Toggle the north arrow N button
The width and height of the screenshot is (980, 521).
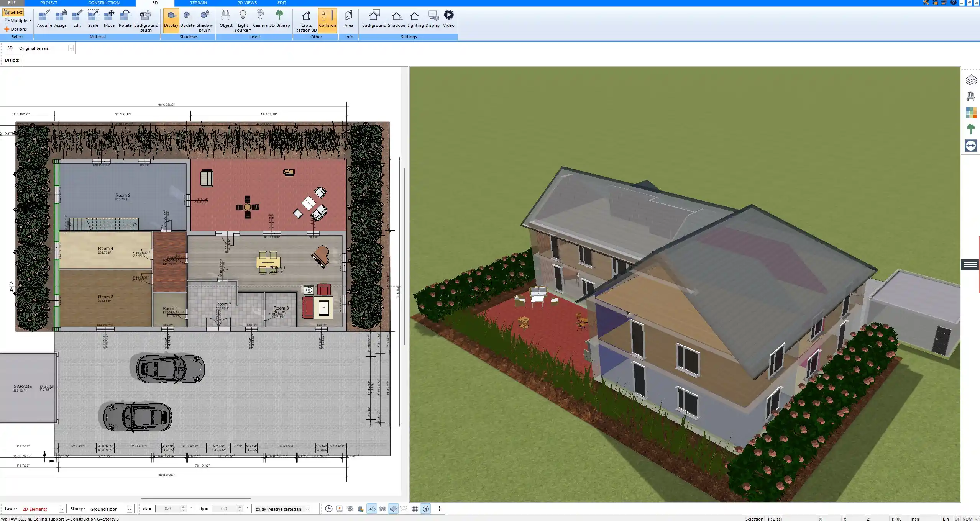tap(425, 509)
